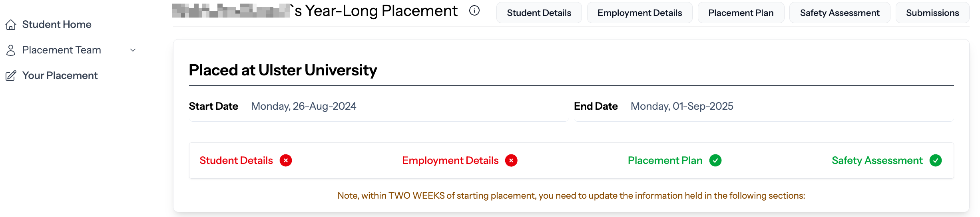
Task: Click red cross icon next to Student Details
Action: (286, 160)
